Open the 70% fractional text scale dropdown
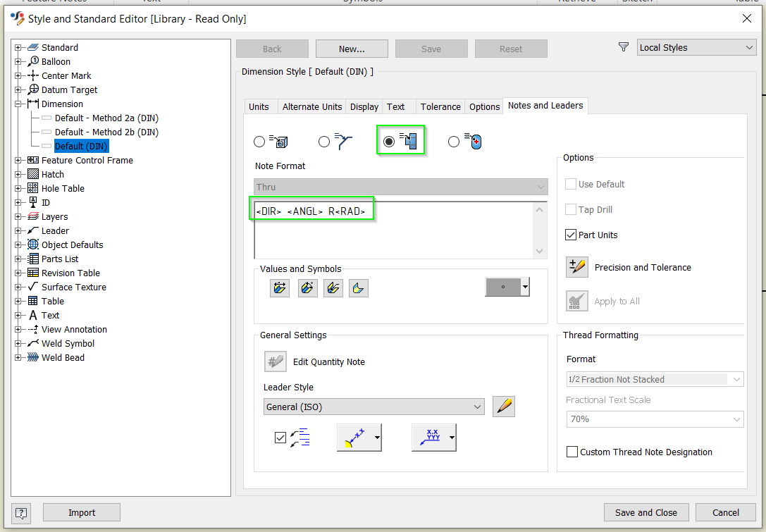766x532 pixels. [655, 419]
